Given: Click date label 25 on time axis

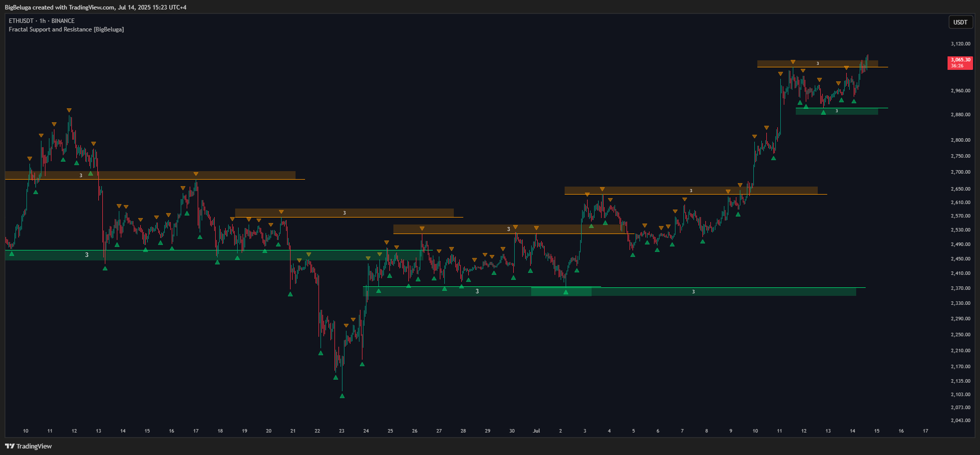Looking at the screenshot, I should click(x=390, y=431).
